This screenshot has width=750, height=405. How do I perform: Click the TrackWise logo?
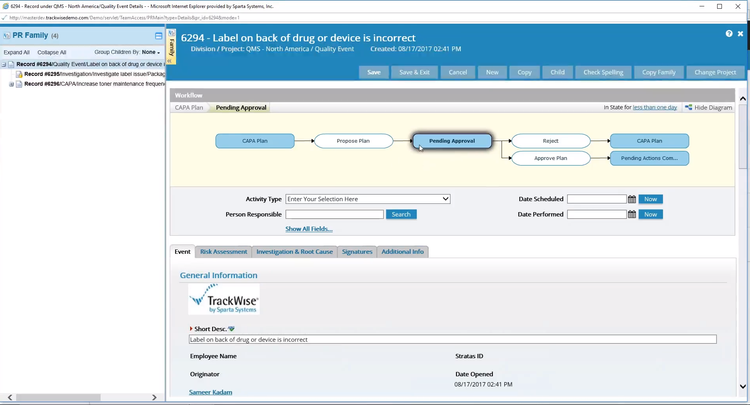[224, 299]
